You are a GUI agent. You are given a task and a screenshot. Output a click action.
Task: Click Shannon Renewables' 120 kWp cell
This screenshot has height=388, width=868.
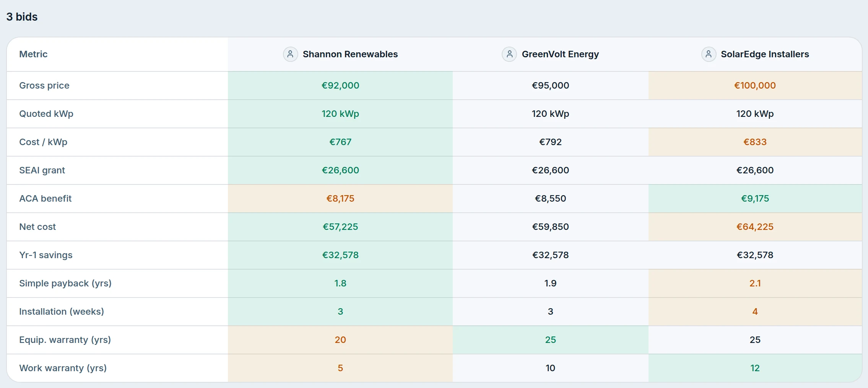pos(340,114)
